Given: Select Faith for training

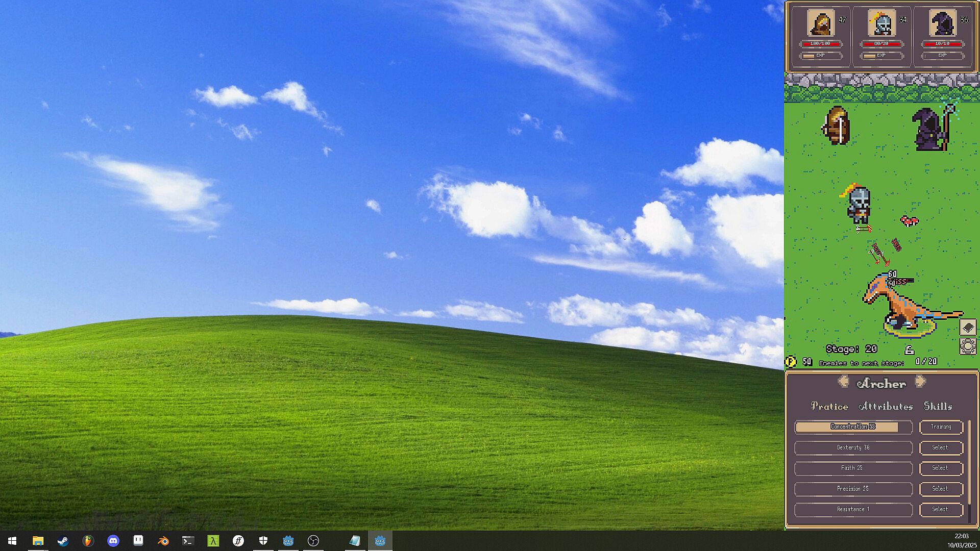Looking at the screenshot, I should point(941,468).
